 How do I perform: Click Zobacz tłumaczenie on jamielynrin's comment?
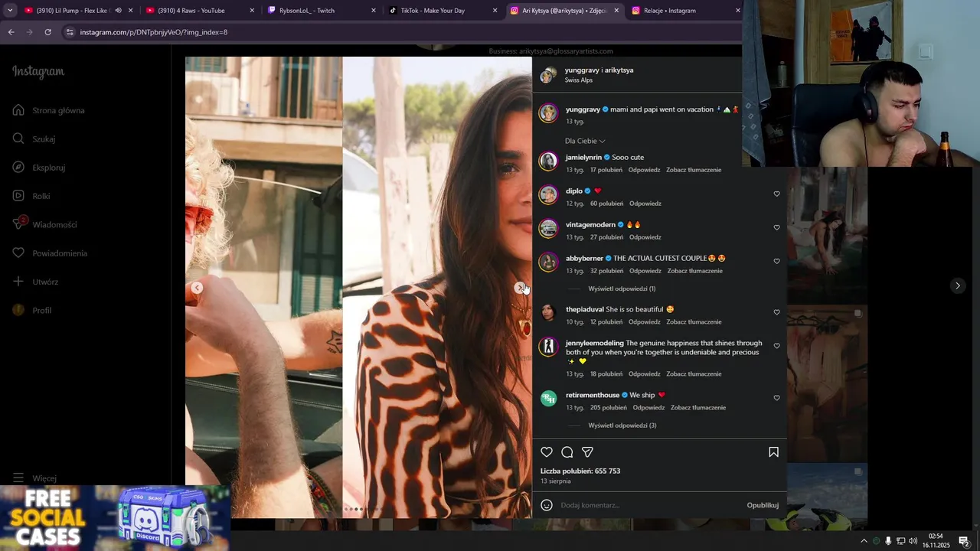694,170
